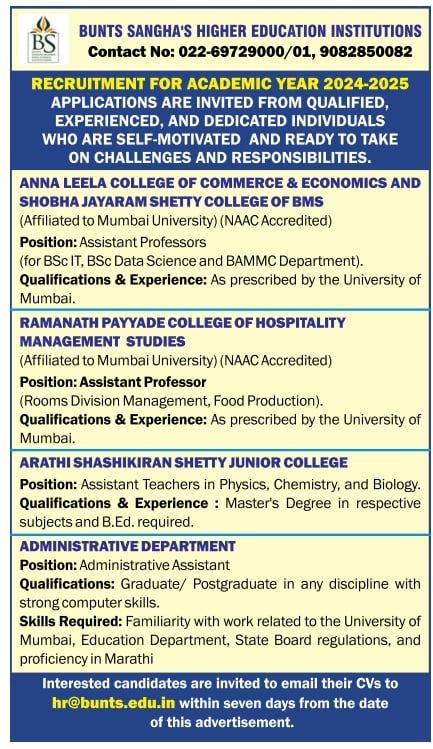Select the Arathi Shashikiran Shetty Junior College heading
The image size is (433, 749).
[184, 462]
